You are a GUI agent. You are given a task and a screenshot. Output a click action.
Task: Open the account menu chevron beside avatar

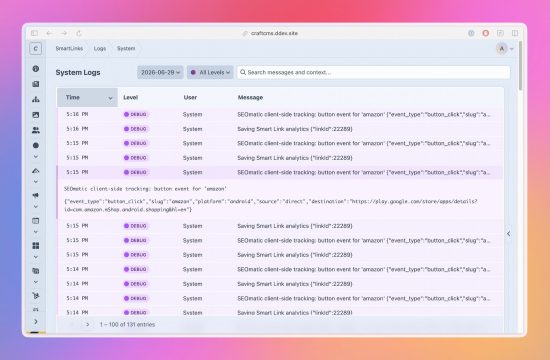point(512,49)
